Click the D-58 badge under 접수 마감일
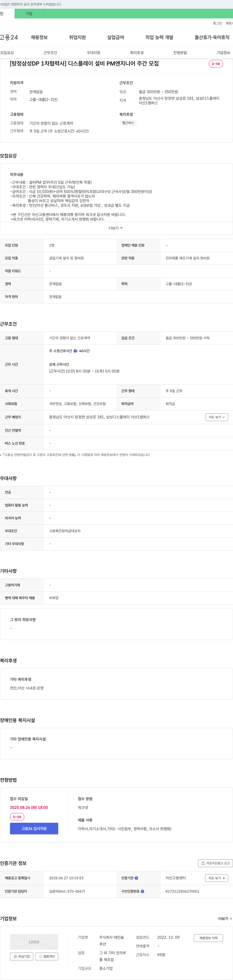The height and width of the screenshot is (980, 233). click(x=17, y=817)
